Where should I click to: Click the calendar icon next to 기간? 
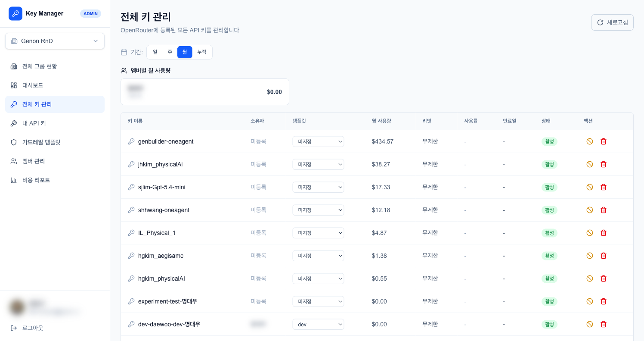pos(124,52)
